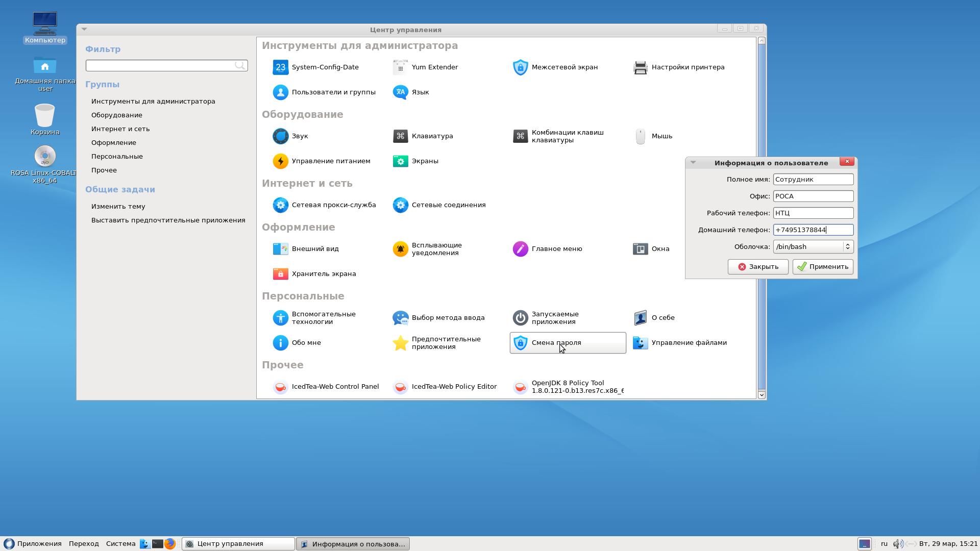Launch Firewall (Межсетевой экран) shield icon
Screen dimensions: 980x551
(520, 67)
